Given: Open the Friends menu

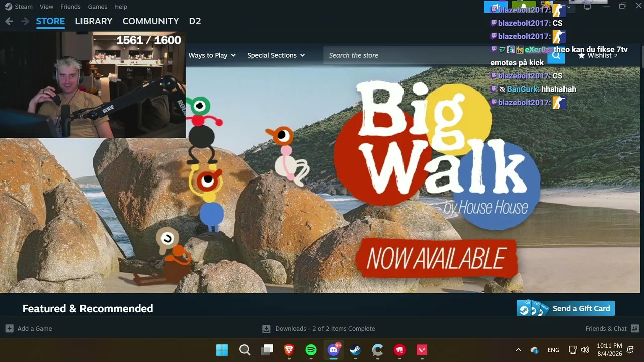Looking at the screenshot, I should pyautogui.click(x=70, y=7).
